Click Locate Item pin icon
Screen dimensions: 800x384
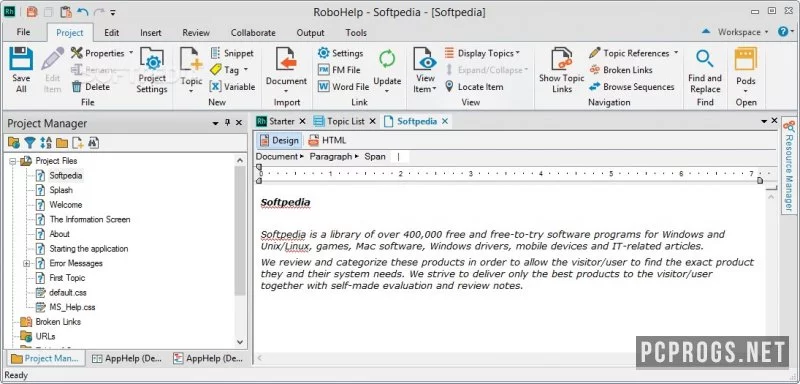(449, 87)
